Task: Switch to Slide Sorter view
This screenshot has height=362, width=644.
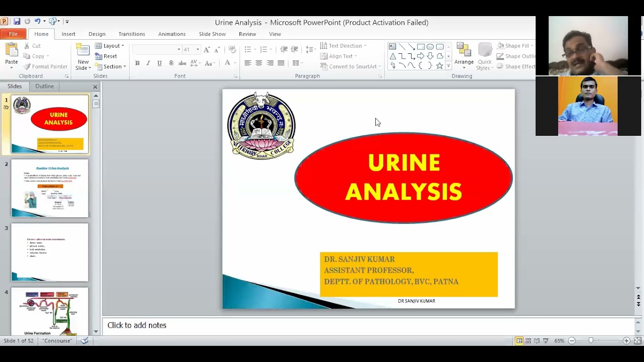Action: [x=528, y=341]
